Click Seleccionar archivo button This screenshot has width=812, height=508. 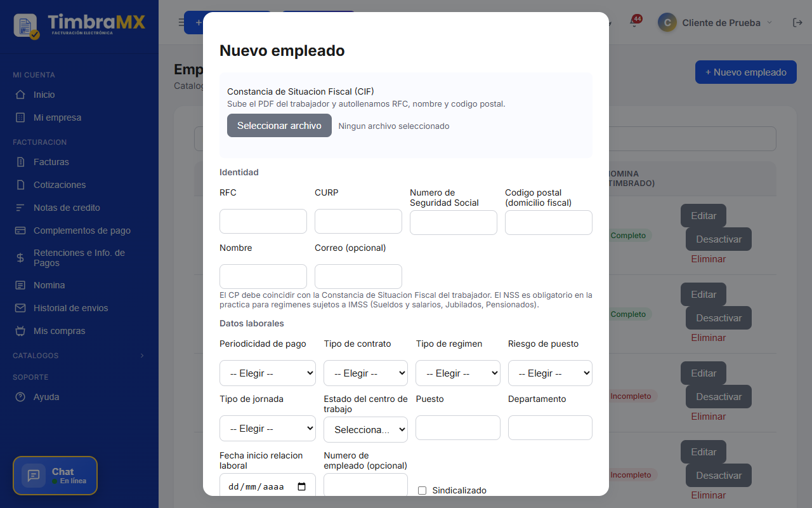pos(279,126)
